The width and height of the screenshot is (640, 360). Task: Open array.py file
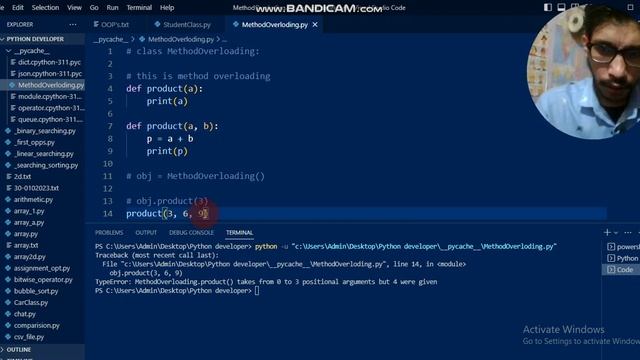(26, 234)
